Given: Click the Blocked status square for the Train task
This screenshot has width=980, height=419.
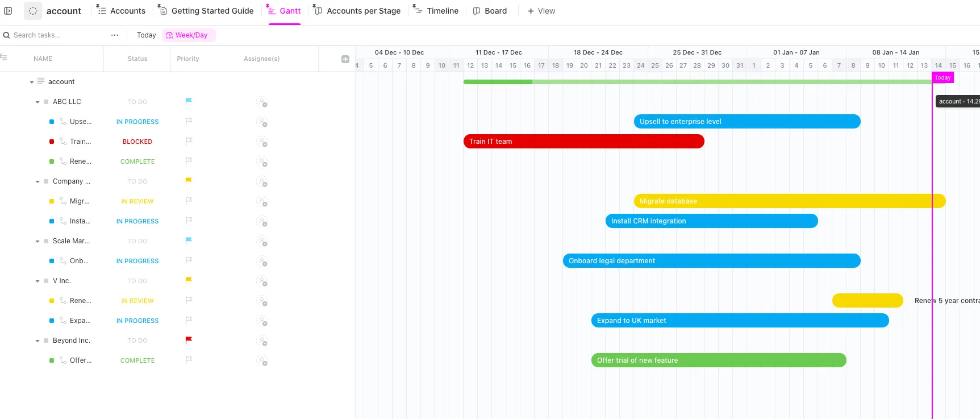Looking at the screenshot, I should point(52,142).
